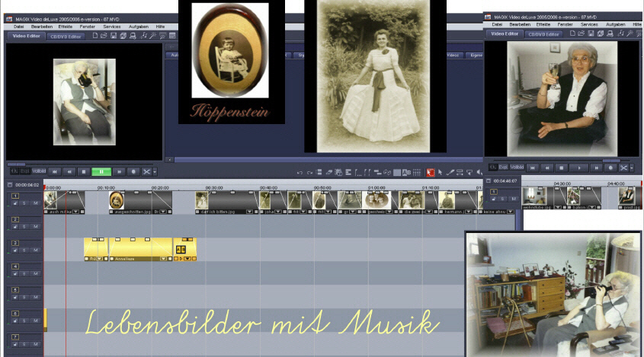Click the scissors cut tool in left transport
The width and height of the screenshot is (644, 357).
pos(146,172)
